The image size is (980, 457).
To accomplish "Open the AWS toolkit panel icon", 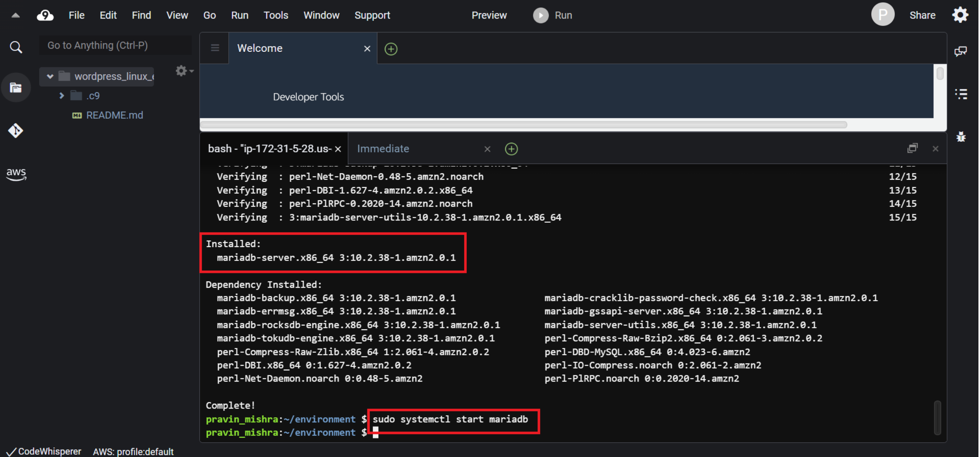I will pyautogui.click(x=16, y=174).
